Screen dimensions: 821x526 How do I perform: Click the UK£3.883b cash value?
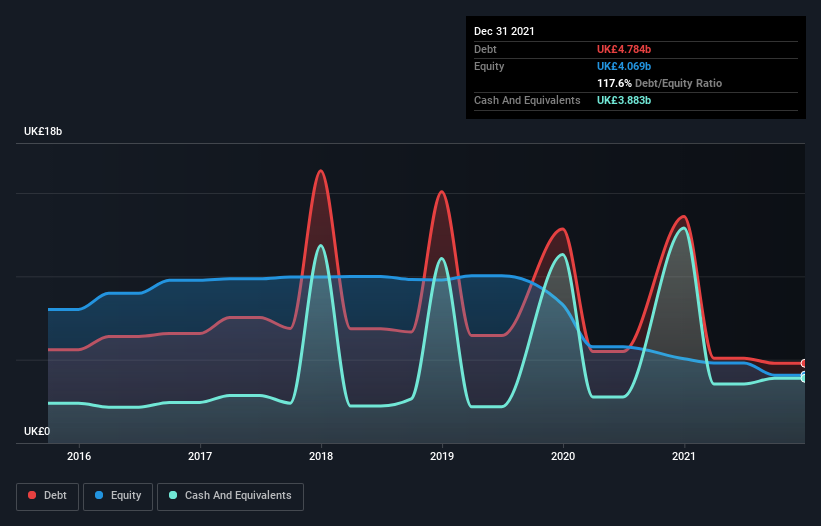click(x=624, y=100)
